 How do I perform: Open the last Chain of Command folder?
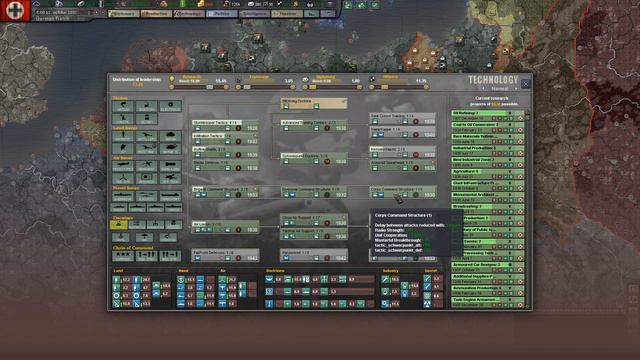170,256
